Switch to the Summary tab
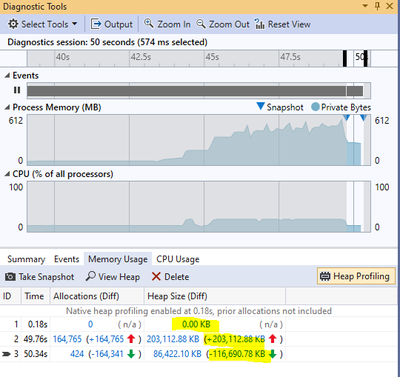This screenshot has width=400, height=377. 26,259
